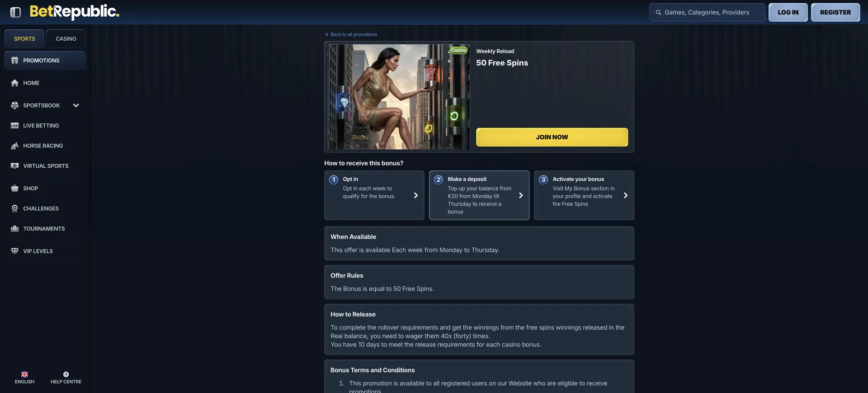Focus the Games, Categories, Providers search field
The height and width of the screenshot is (393, 868).
coord(707,12)
